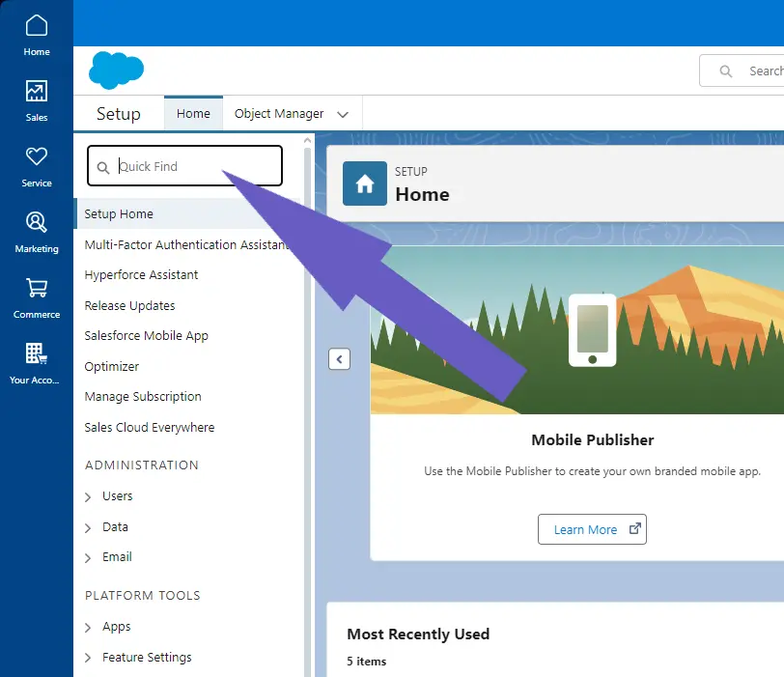The width and height of the screenshot is (784, 677).
Task: Click the sidebar scrollbar up arrow
Action: [x=307, y=140]
